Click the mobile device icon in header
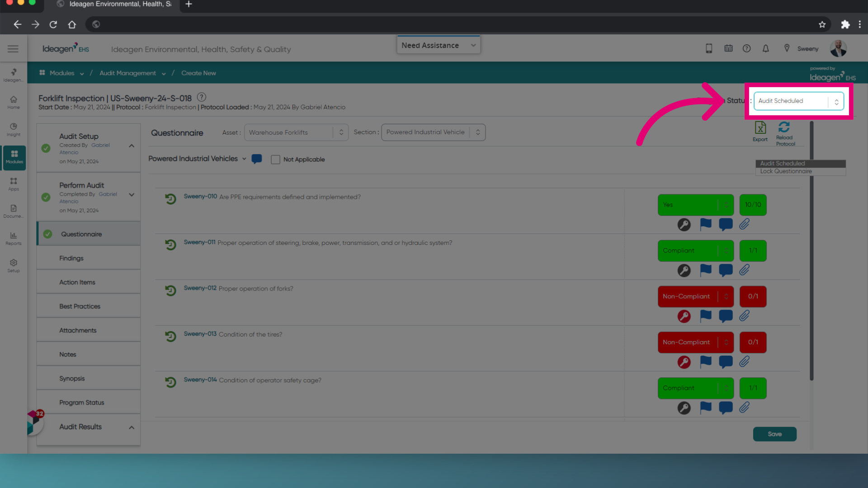Image resolution: width=868 pixels, height=488 pixels. (x=709, y=48)
